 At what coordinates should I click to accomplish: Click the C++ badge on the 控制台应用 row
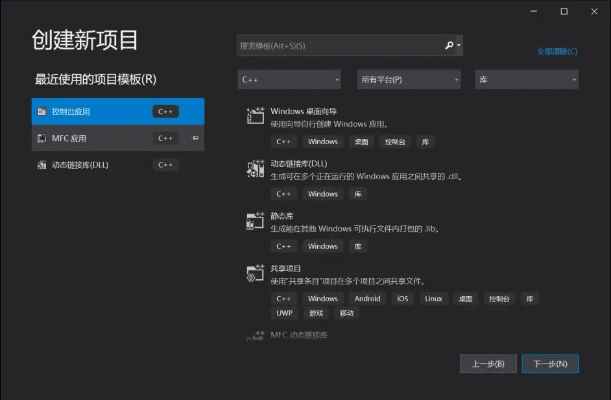pos(166,112)
